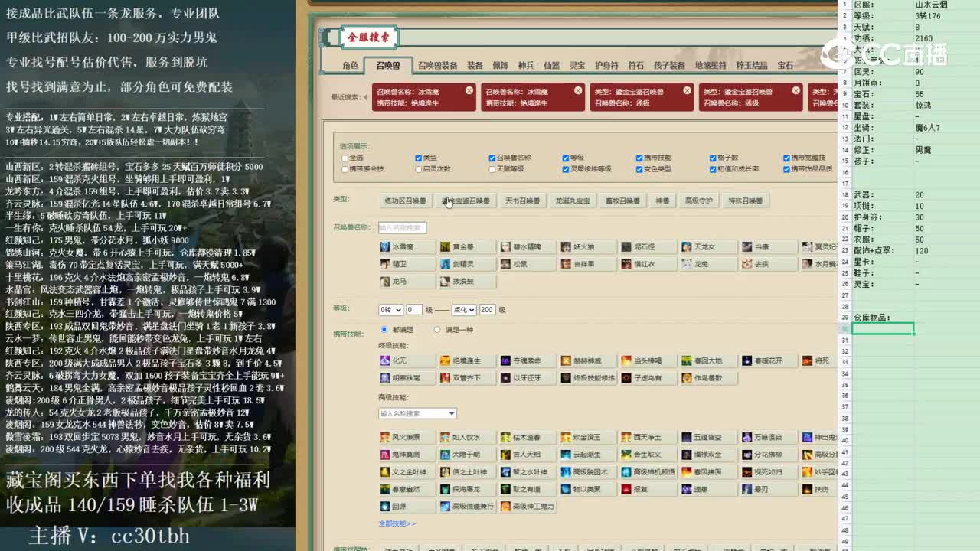The width and height of the screenshot is (980, 551).
Task: Click the minimum level number field
Action: coord(413,310)
